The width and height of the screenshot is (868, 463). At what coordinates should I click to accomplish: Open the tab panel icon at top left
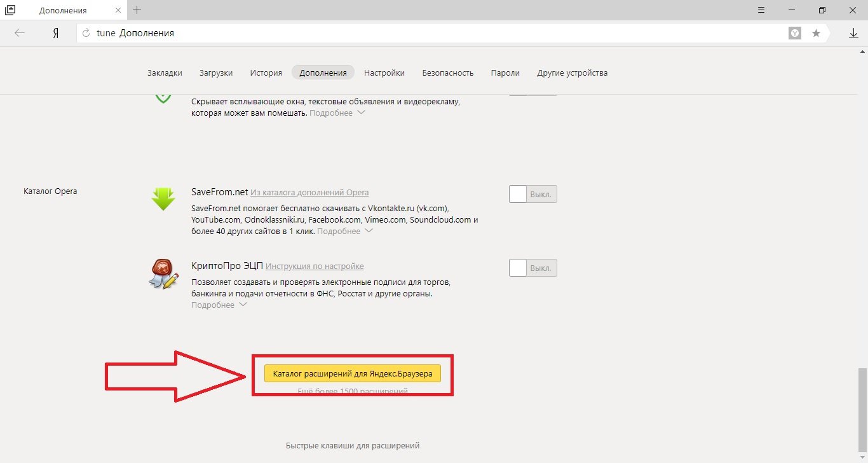[10, 10]
